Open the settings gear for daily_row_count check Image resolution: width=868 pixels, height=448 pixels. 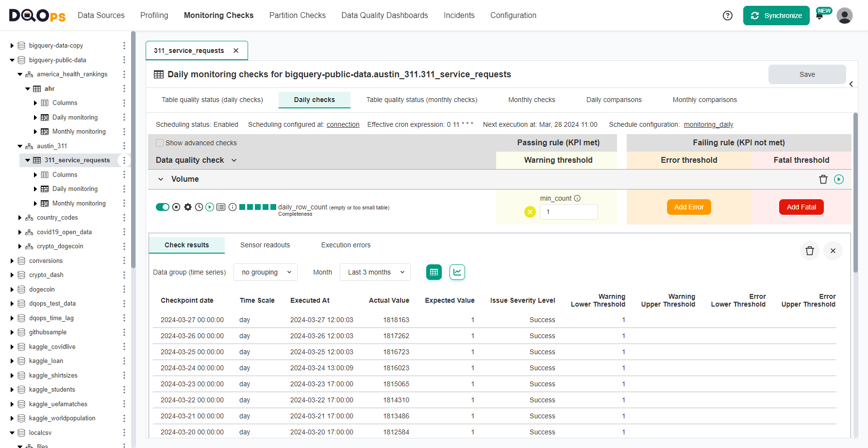pos(188,207)
